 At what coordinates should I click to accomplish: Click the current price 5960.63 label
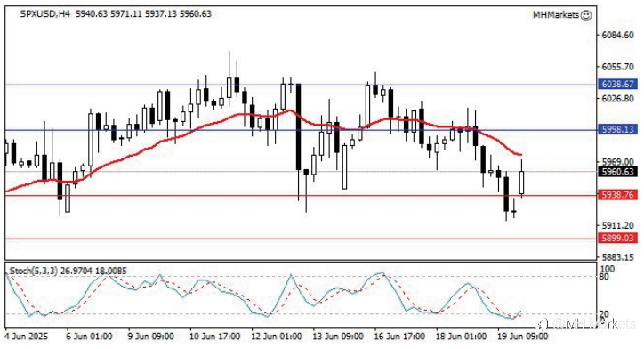tap(617, 172)
